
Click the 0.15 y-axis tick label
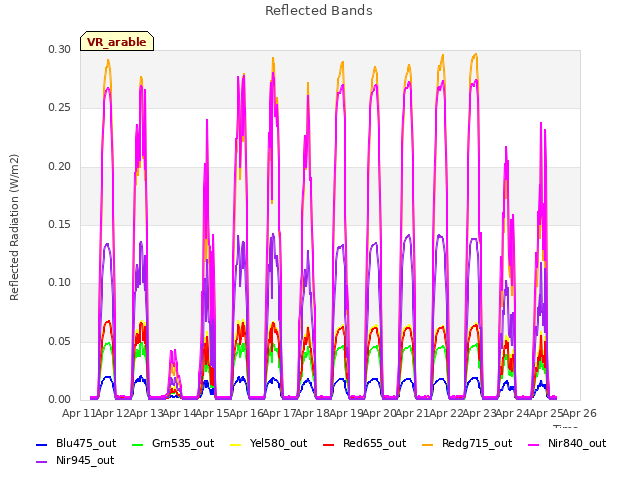click(x=60, y=224)
